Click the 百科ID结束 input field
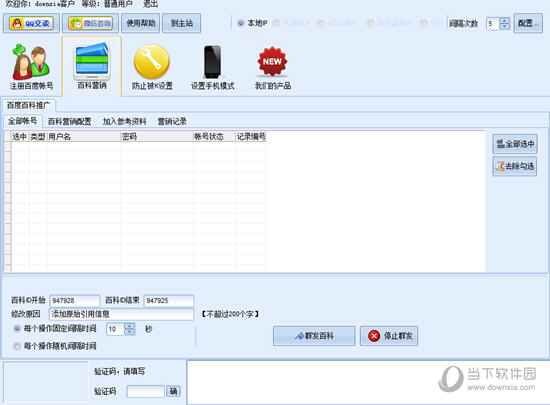Viewport: 550px width, 405px height. point(169,301)
